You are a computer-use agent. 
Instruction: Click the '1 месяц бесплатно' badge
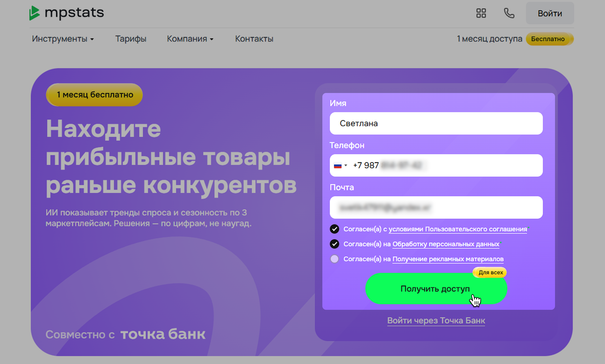(x=94, y=95)
